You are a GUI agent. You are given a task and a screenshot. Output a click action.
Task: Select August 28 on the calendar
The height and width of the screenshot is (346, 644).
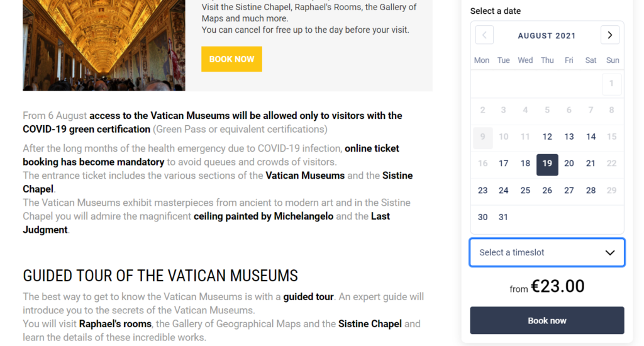[591, 190]
